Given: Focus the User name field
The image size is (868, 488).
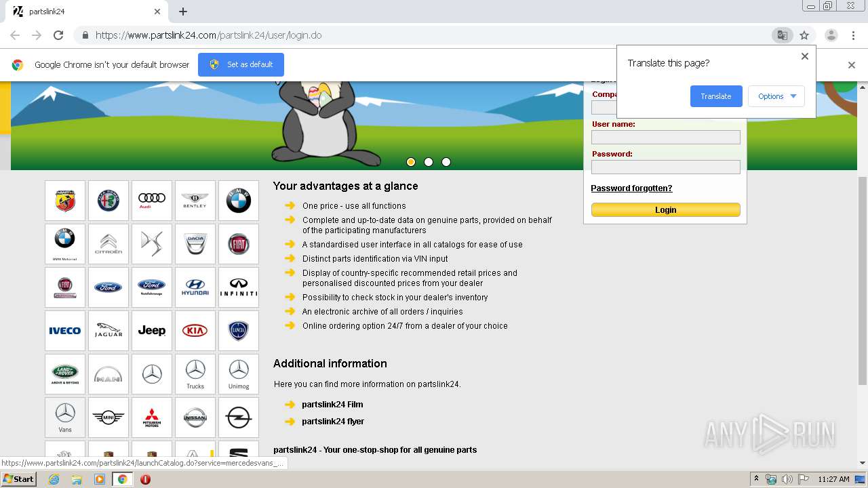Looking at the screenshot, I should [x=665, y=137].
